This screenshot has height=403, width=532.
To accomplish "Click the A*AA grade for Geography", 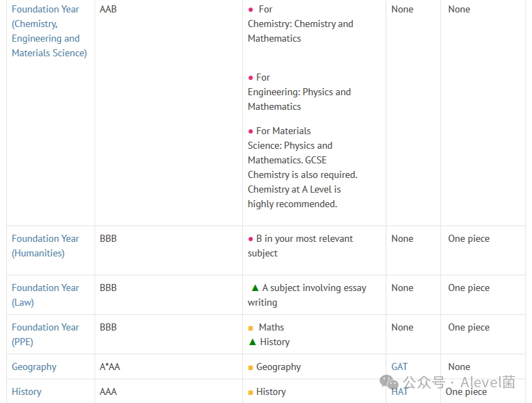I will 110,367.
